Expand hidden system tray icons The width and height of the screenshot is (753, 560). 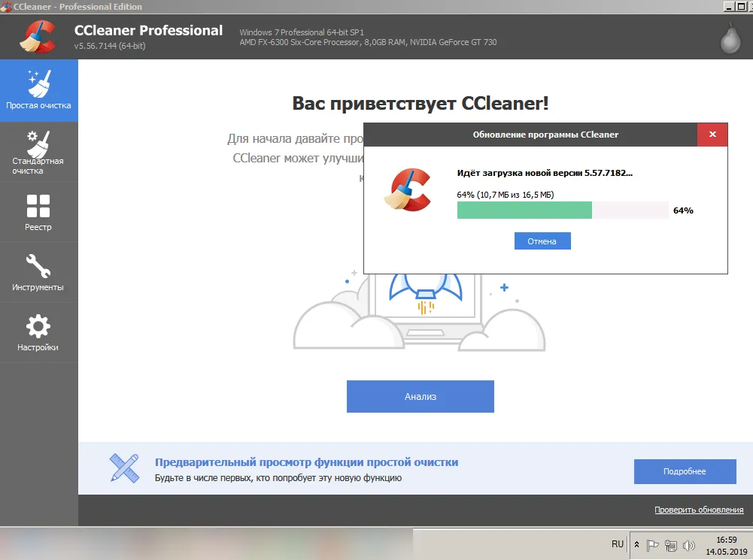(x=637, y=545)
